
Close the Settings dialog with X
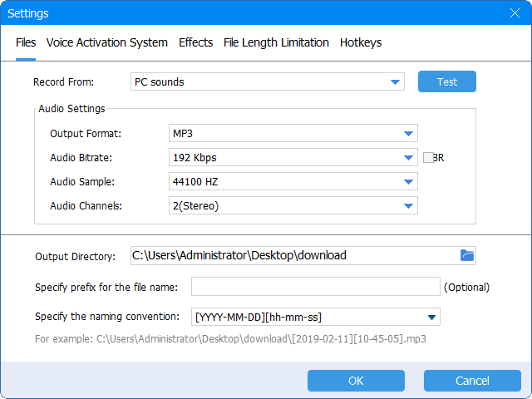(x=515, y=12)
